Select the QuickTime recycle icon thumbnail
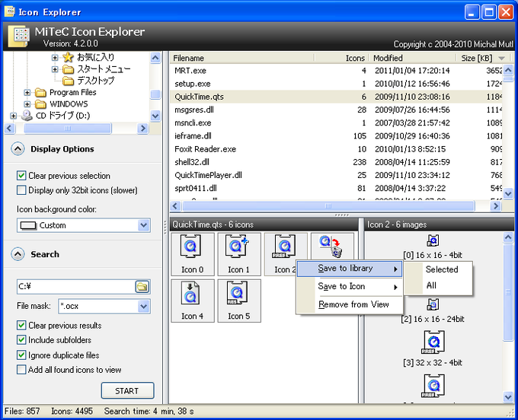This screenshot has width=518, height=420. coord(332,247)
